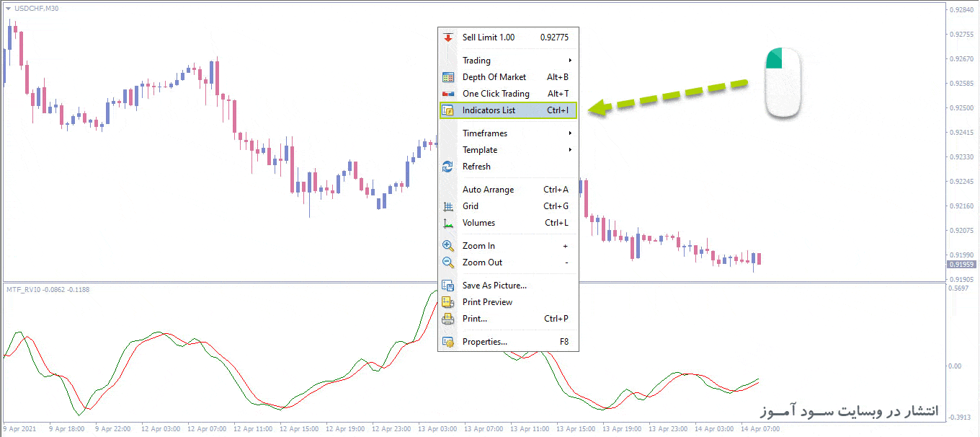This screenshot has width=980, height=437.
Task: Toggle Auto Arrange menu option
Action: point(488,190)
